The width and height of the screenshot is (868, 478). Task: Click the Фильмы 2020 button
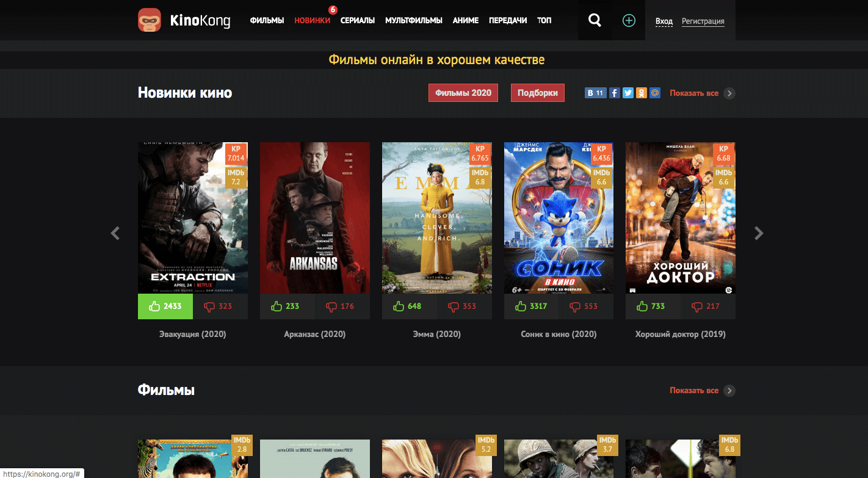tap(463, 93)
